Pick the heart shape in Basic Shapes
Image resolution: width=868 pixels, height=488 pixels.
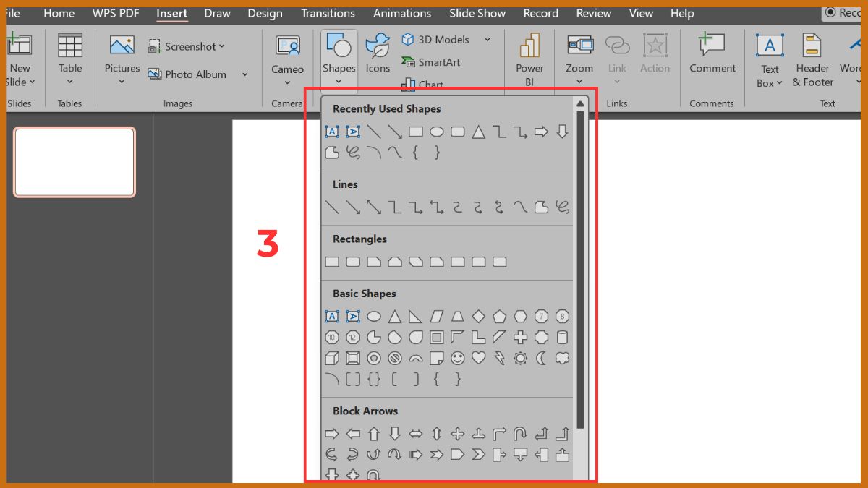(x=478, y=358)
